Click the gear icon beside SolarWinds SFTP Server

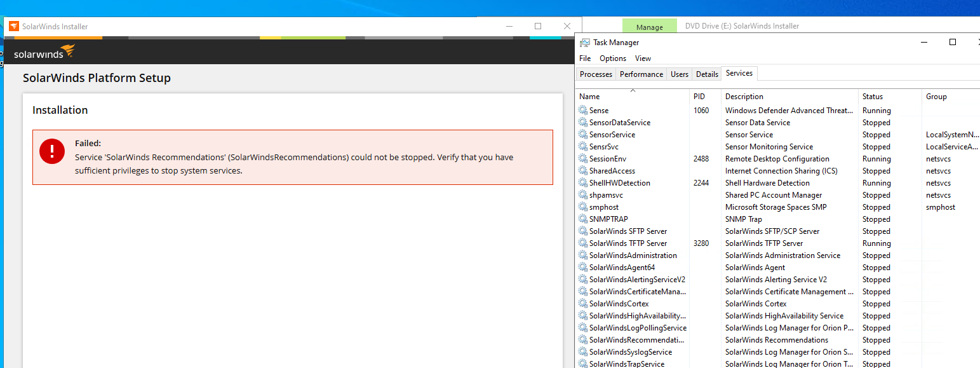tap(583, 231)
